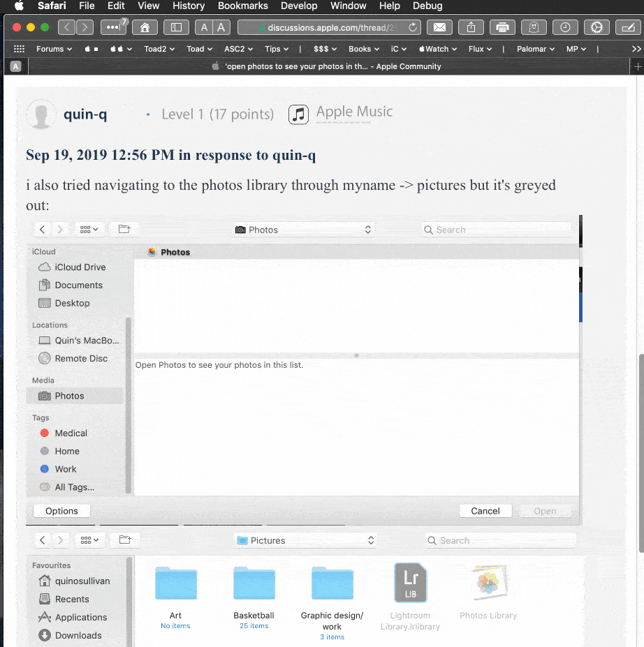
Task: Expand the Books bookmarks folder
Action: [x=364, y=49]
